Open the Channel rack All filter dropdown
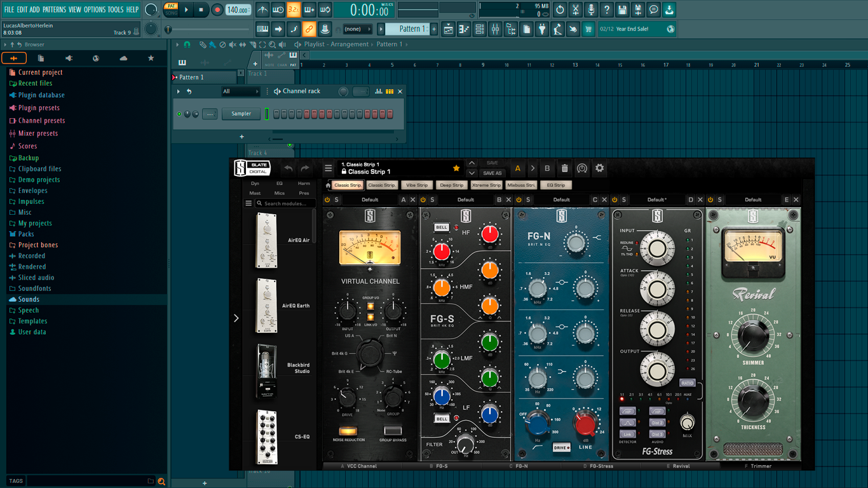 tap(240, 91)
